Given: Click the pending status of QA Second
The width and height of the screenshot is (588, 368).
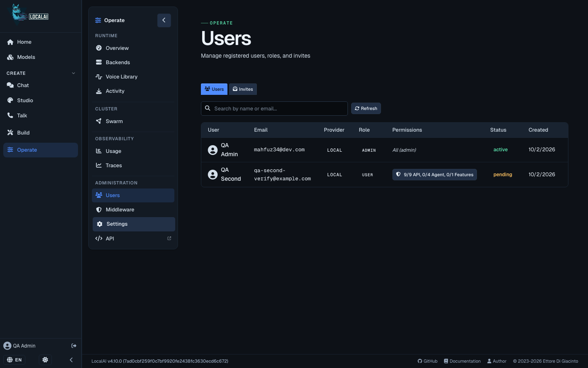Looking at the screenshot, I should click(x=503, y=175).
